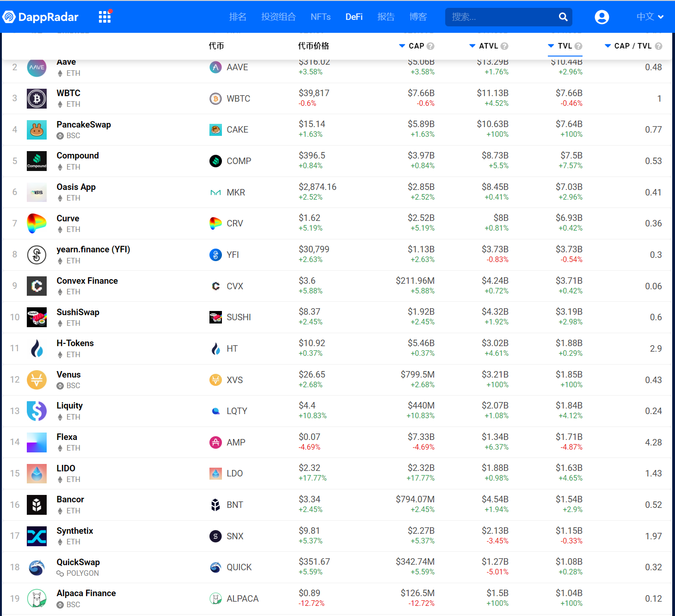This screenshot has width=675, height=616.
Task: Click the H-Tokens flame logo
Action: click(37, 349)
